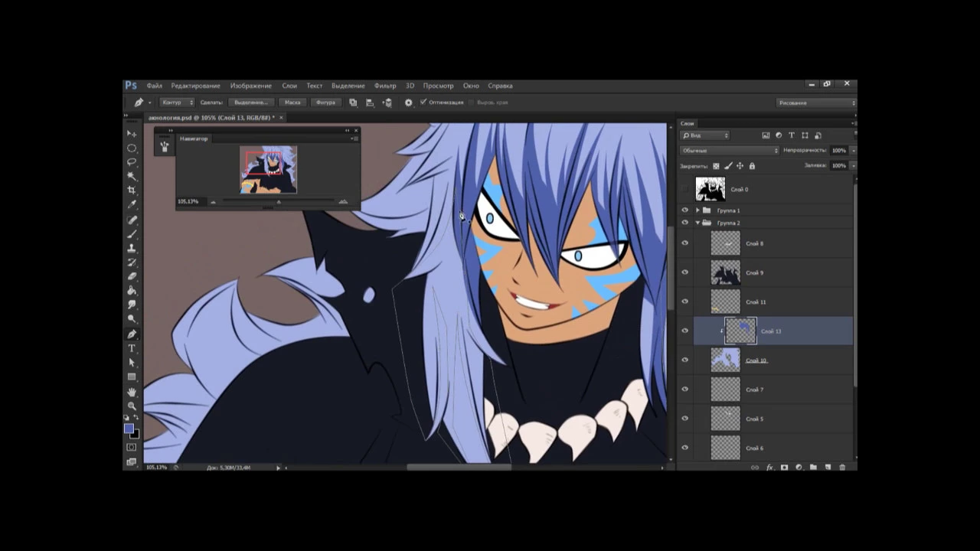This screenshot has height=551, width=980.
Task: Open Рисование workspace dropdown
Action: point(816,103)
